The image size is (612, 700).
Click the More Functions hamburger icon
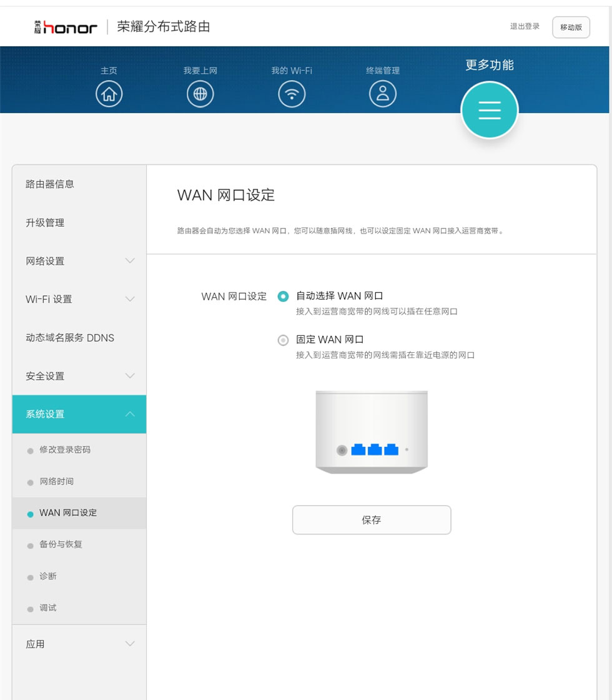[x=489, y=110]
